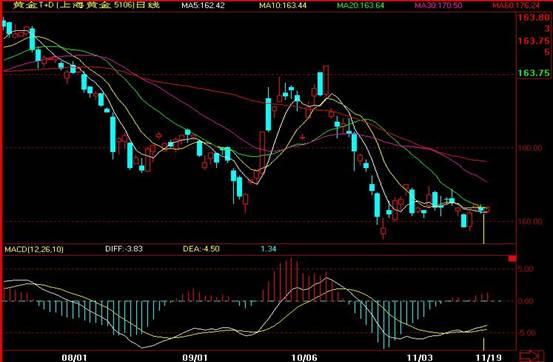Select the green MA20:163.64 indicator label
The width and height of the screenshot is (553, 362).
(360, 5)
